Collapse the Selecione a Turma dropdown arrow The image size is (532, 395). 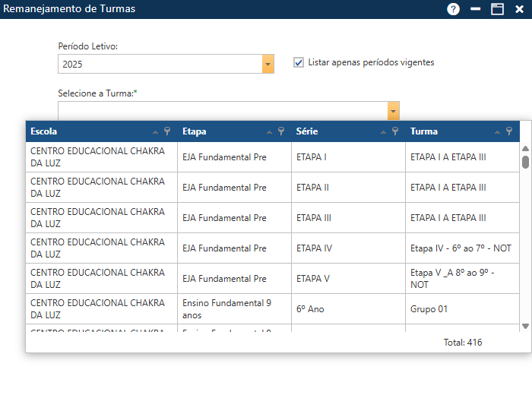393,111
